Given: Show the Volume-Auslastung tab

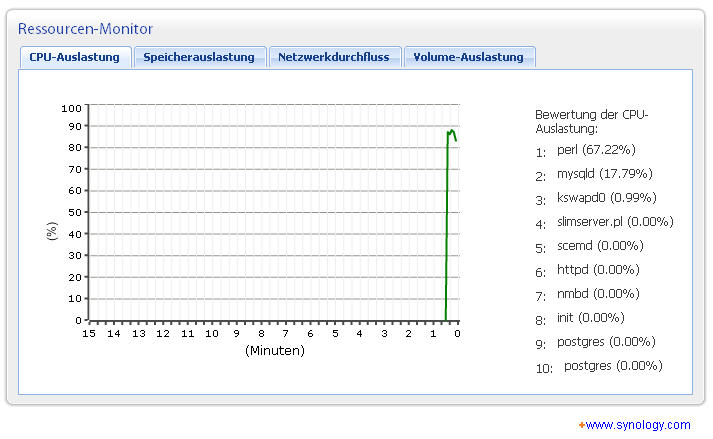Looking at the screenshot, I should tap(469, 57).
